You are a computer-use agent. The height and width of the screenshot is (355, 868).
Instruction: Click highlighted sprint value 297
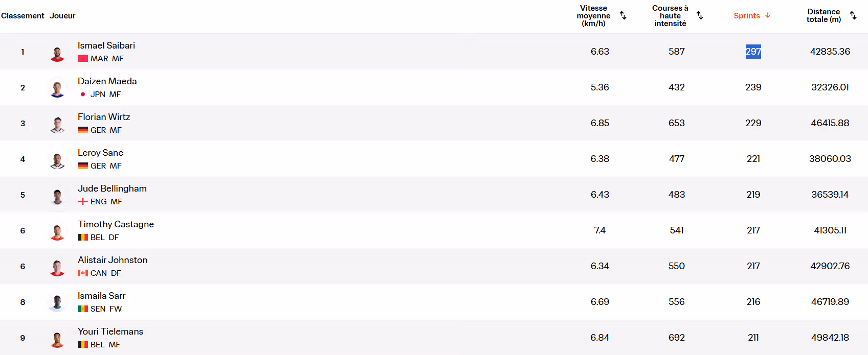tap(753, 52)
